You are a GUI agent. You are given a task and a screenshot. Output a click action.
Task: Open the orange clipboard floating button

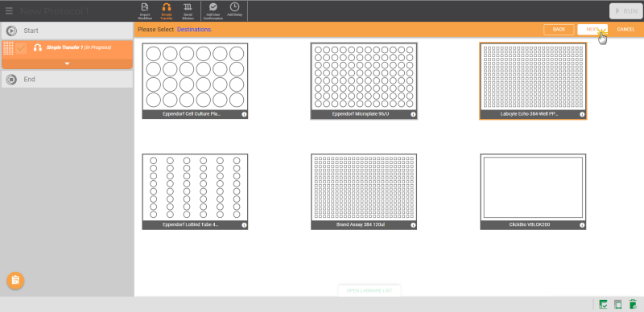(15, 281)
